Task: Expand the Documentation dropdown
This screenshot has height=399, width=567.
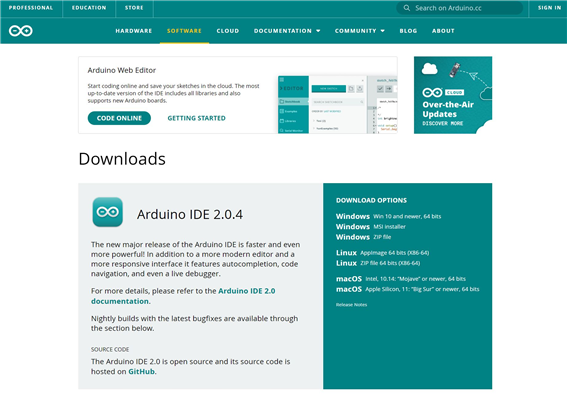Action: (x=287, y=31)
